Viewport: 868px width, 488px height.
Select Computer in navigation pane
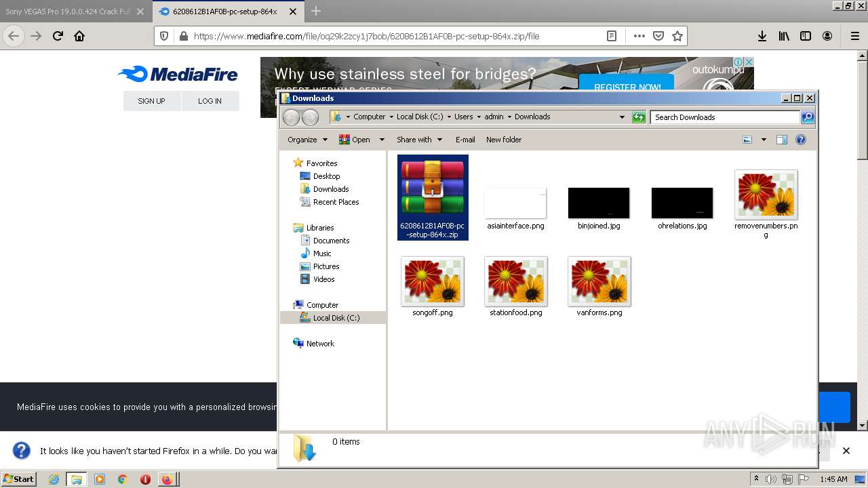tap(322, 305)
